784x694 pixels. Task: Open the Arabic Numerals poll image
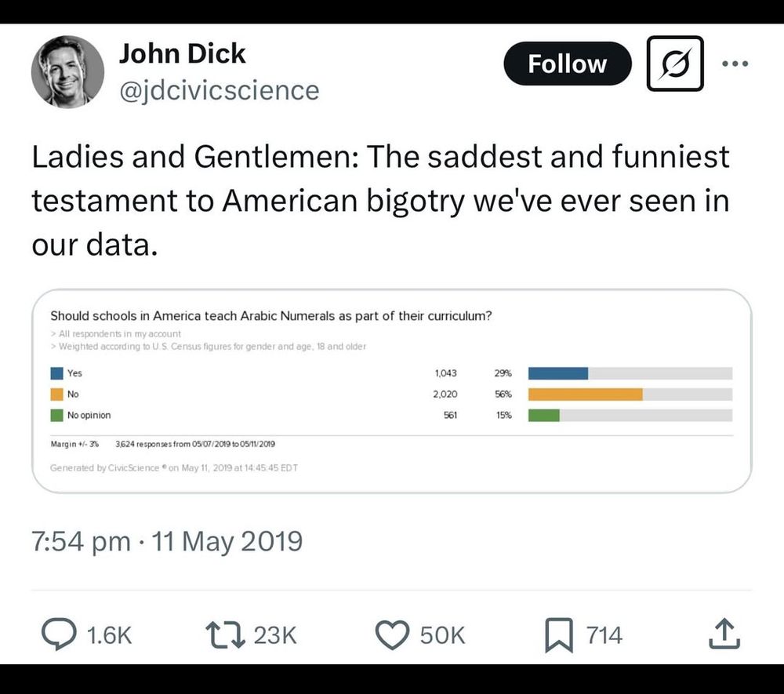coord(391,391)
